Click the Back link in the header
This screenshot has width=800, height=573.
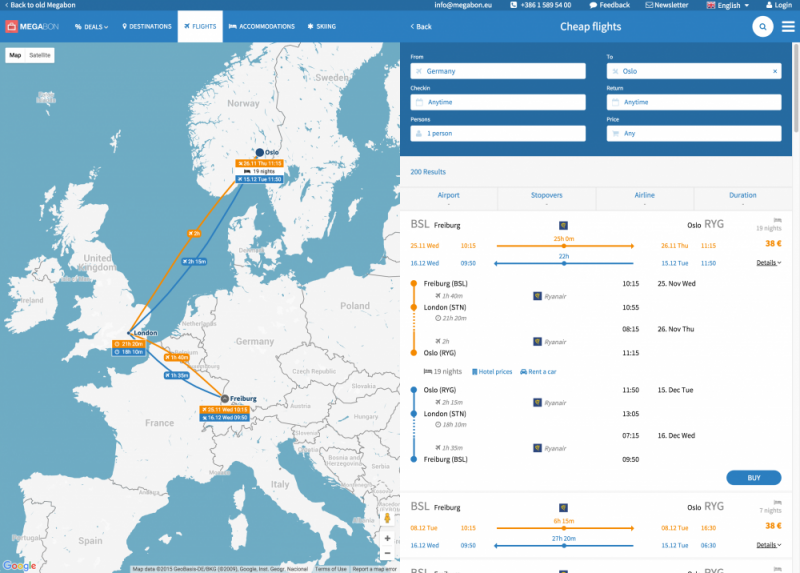click(x=421, y=27)
